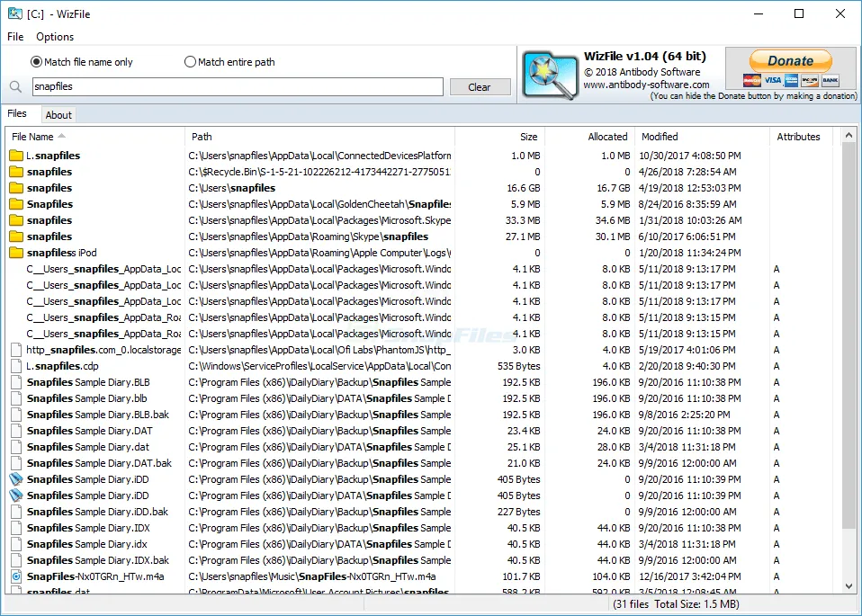Screen dimensions: 862x616
Task: Click folder icon of capitalized Snapfiles folder
Action: 16,204
